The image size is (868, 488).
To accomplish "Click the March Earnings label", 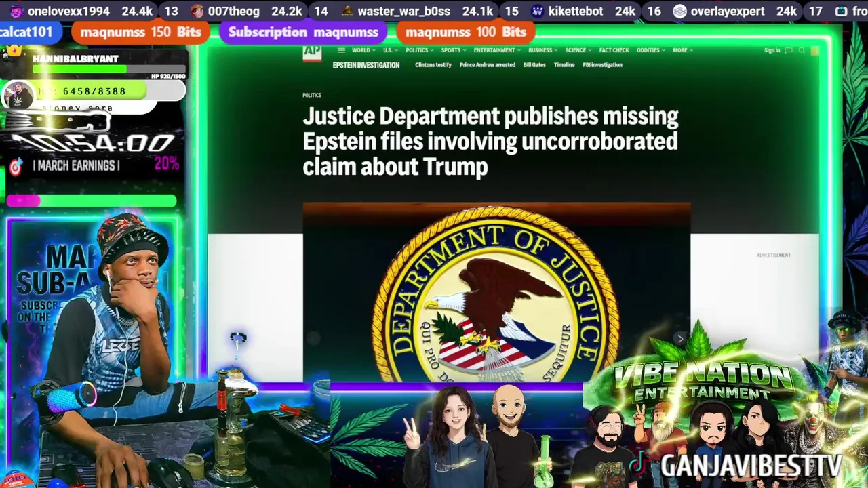I will (x=76, y=165).
